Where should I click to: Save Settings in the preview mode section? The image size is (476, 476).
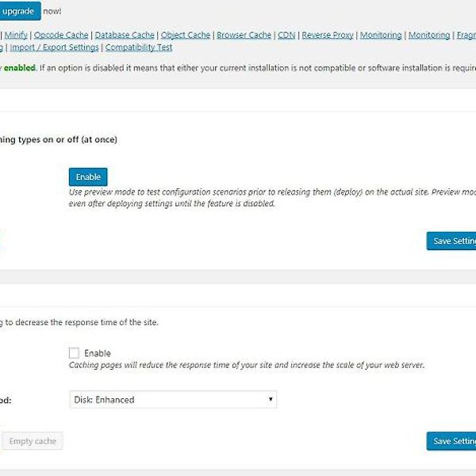pyautogui.click(x=452, y=241)
